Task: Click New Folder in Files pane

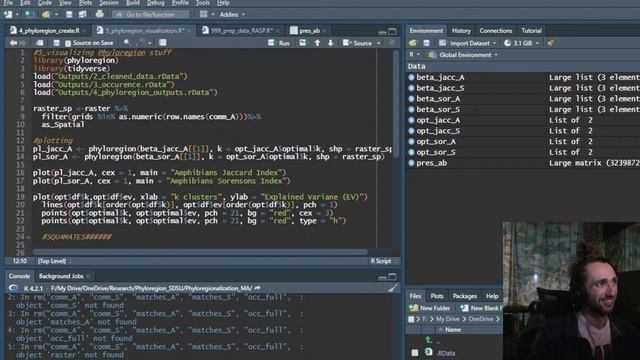Action: pos(430,308)
